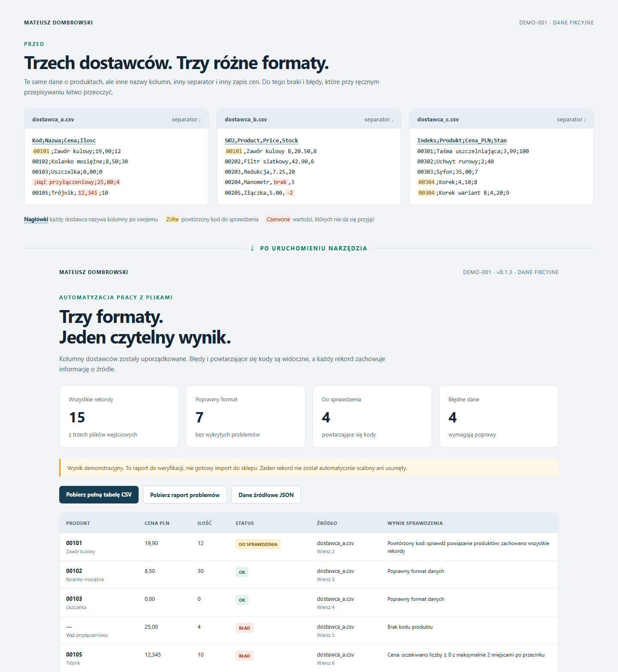Click the 'OK' badge in the Kolanko mosiężne row
Screen dimensions: 618x672
tap(242, 572)
